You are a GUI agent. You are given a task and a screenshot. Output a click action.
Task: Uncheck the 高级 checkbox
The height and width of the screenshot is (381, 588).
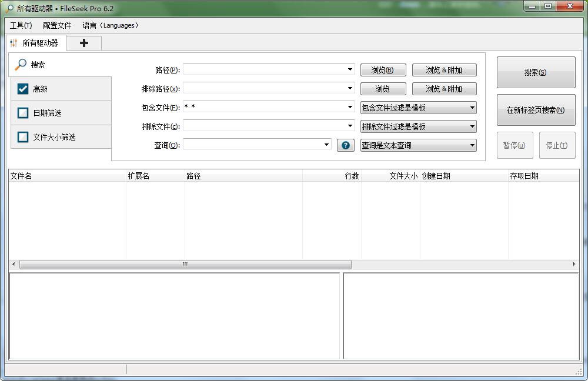coord(23,89)
